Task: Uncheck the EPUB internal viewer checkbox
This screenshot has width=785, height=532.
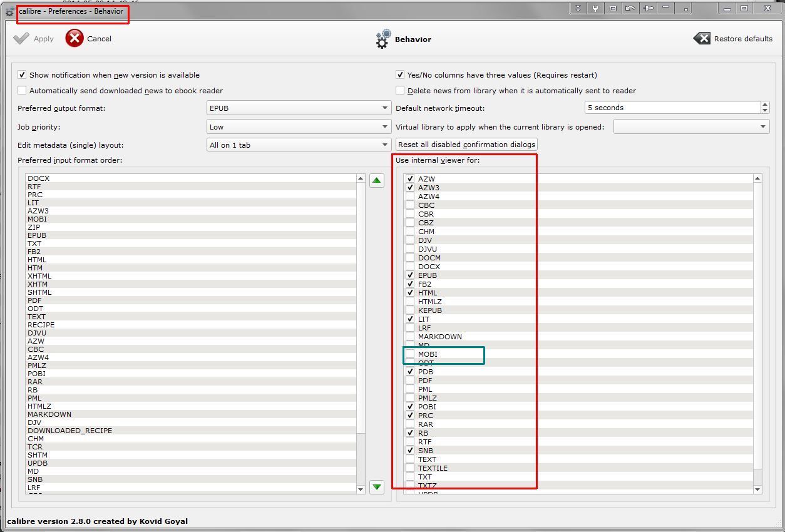Action: point(410,275)
